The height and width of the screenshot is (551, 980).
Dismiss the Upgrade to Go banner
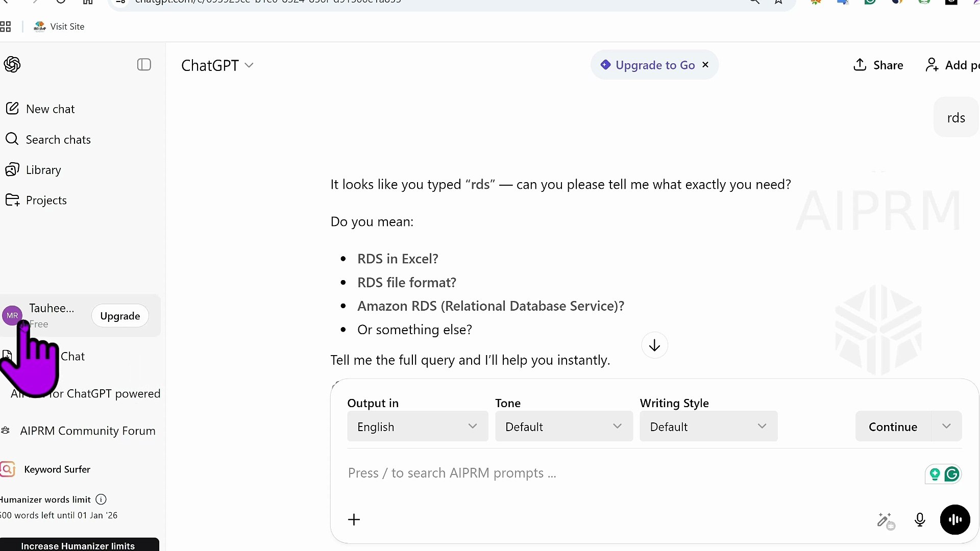pyautogui.click(x=705, y=65)
